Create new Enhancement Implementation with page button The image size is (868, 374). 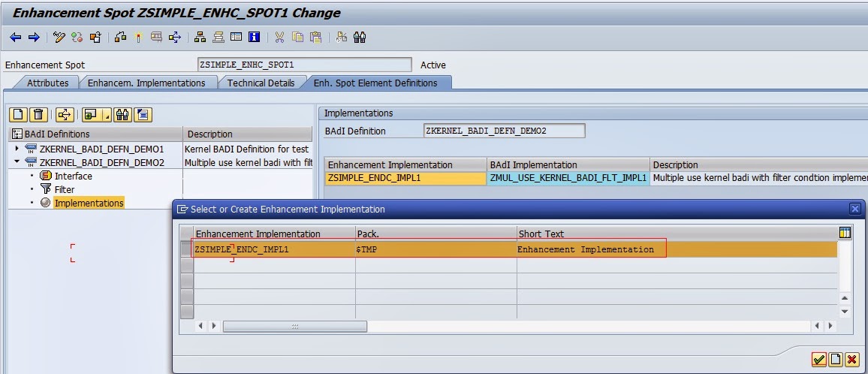pos(836,360)
